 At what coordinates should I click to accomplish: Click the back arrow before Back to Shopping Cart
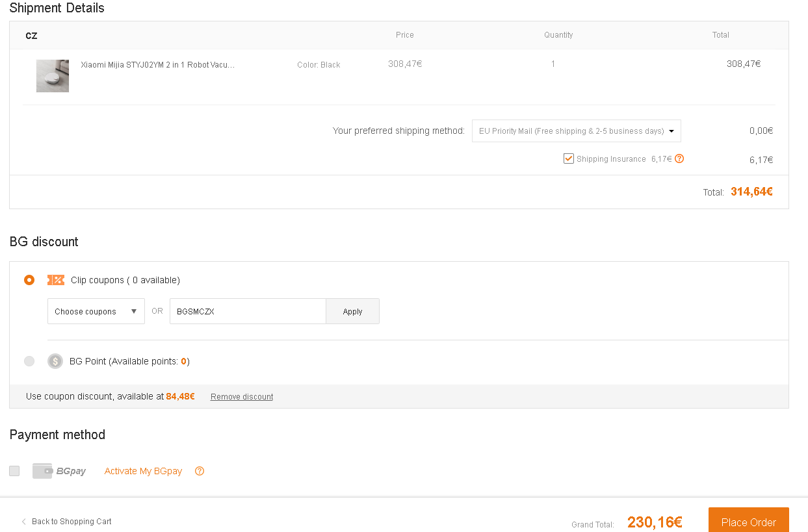coord(24,522)
